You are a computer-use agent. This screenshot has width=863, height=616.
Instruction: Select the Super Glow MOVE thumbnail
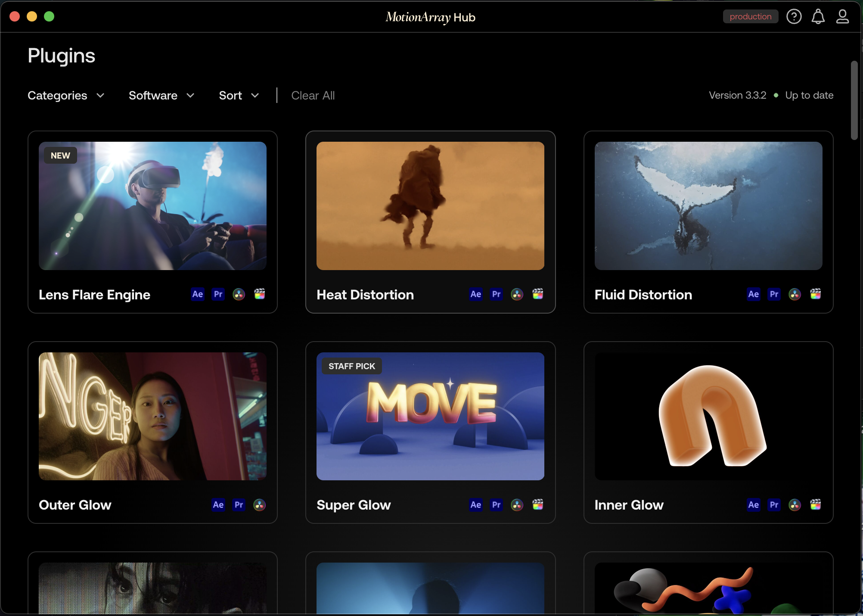430,416
